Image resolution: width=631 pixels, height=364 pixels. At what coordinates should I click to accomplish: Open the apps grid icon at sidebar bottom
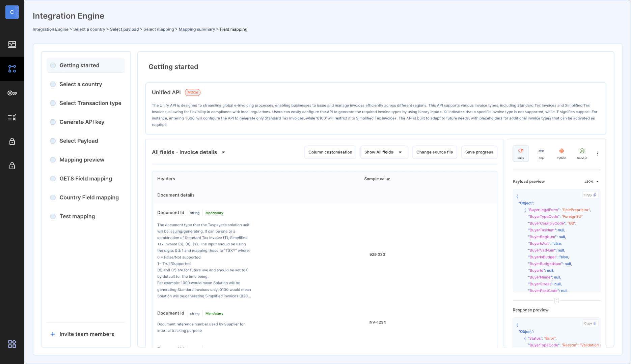click(12, 344)
